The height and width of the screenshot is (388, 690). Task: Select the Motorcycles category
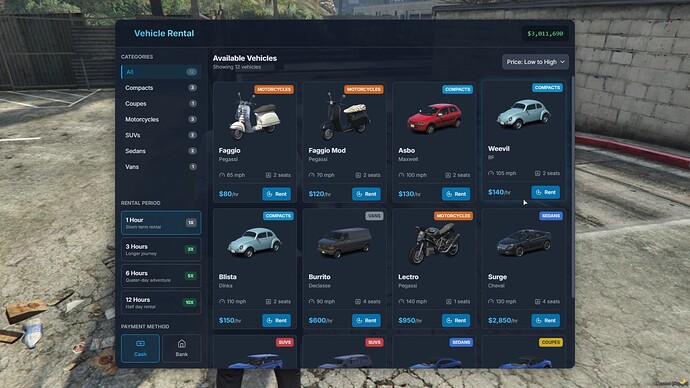[x=161, y=119]
